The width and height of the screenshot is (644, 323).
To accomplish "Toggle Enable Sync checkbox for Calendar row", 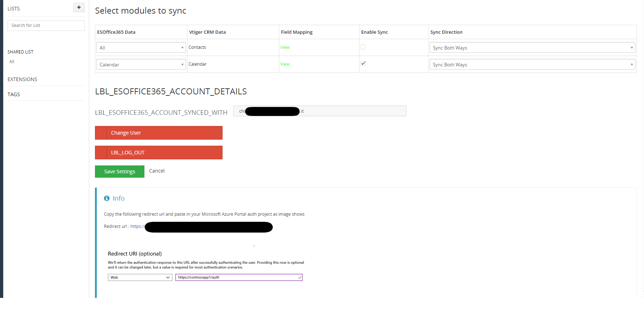I will point(363,64).
